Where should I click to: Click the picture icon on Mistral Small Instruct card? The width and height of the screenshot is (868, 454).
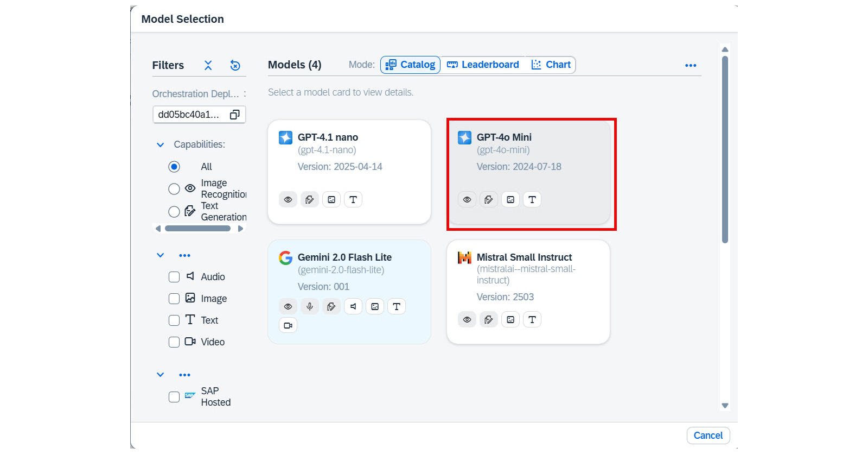510,320
